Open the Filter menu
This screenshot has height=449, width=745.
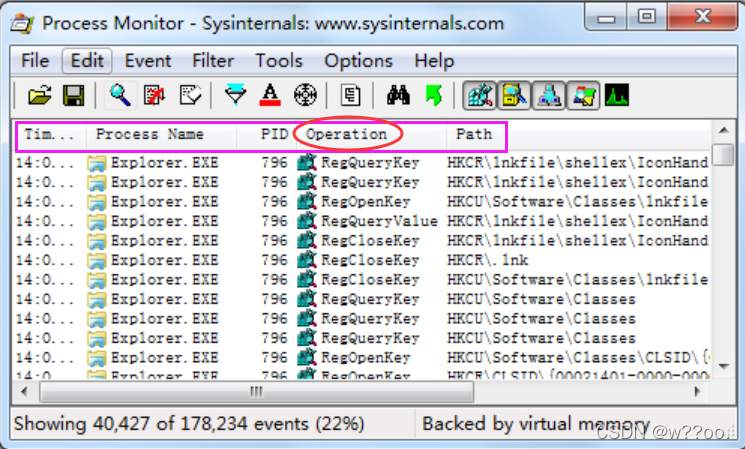coord(213,61)
